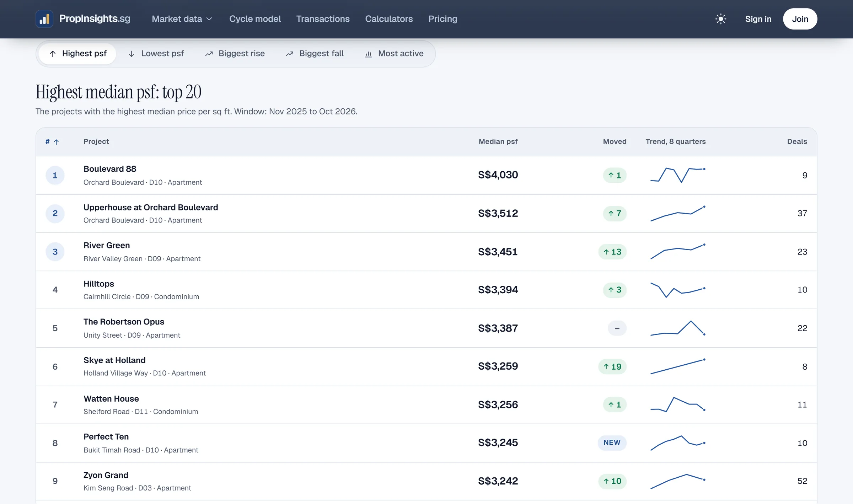Open the Skye at Holland project
The height and width of the screenshot is (504, 853).
(114, 360)
